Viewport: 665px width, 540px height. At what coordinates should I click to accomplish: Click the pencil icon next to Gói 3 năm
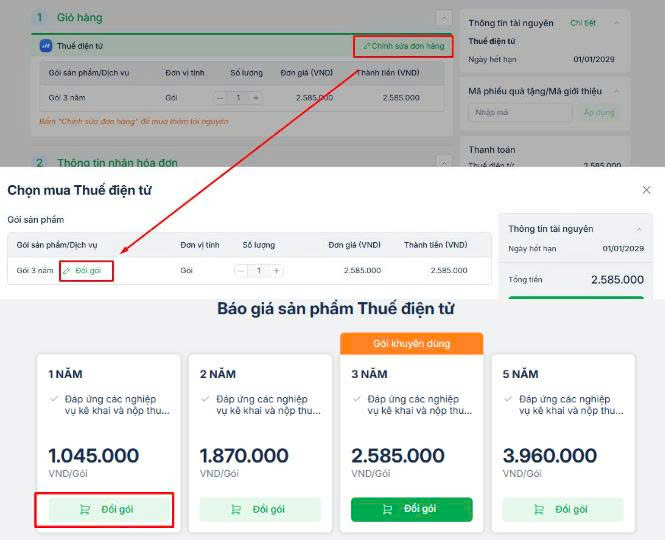coord(67,271)
